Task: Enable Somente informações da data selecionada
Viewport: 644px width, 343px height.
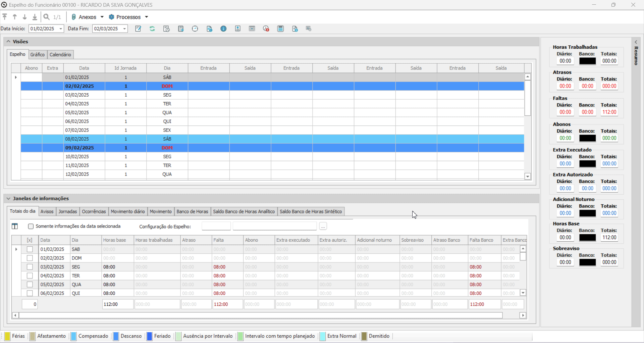Action: point(31,227)
